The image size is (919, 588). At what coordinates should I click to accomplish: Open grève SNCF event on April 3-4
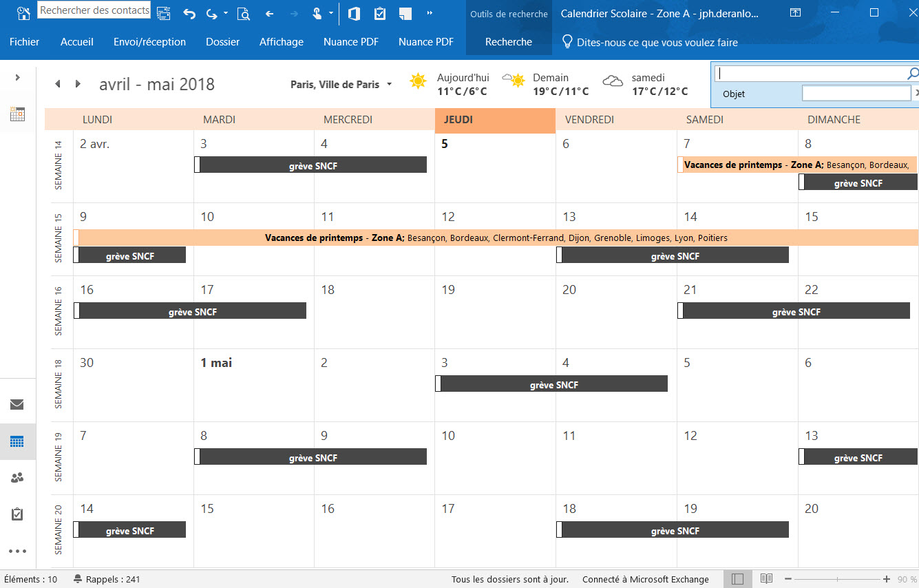pos(310,165)
